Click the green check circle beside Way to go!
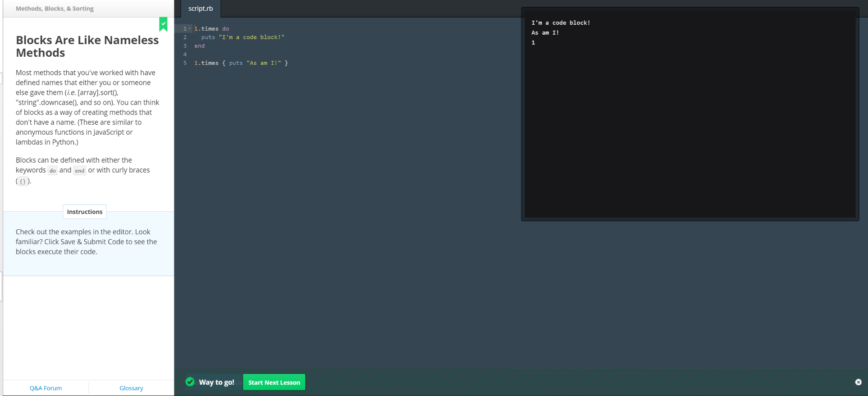 190,382
